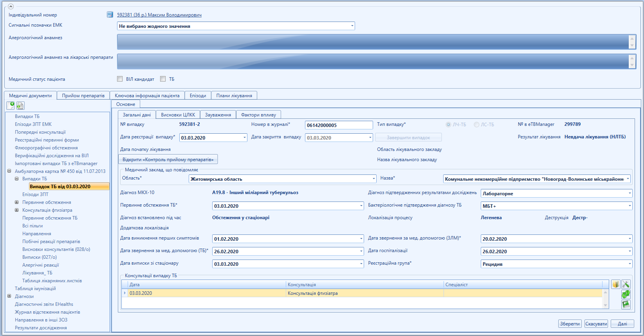Edit the Номер в журналі field
This screenshot has width=644, height=336.
(x=339, y=125)
